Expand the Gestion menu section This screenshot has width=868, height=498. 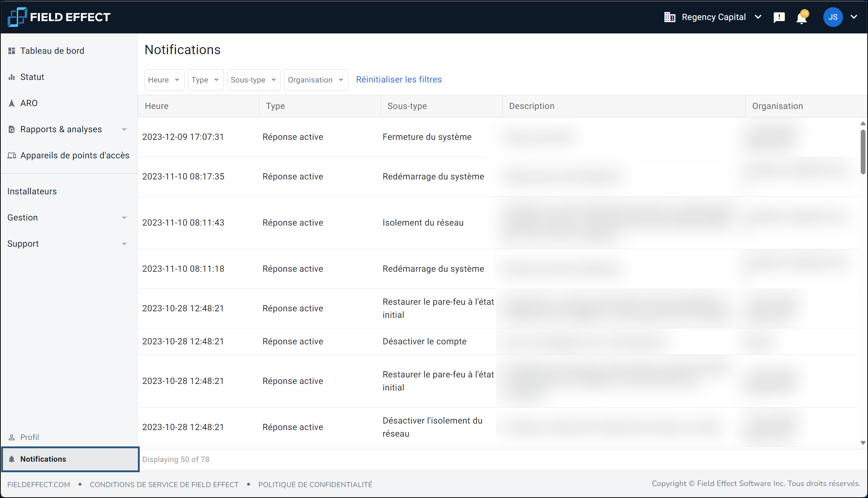tap(124, 218)
